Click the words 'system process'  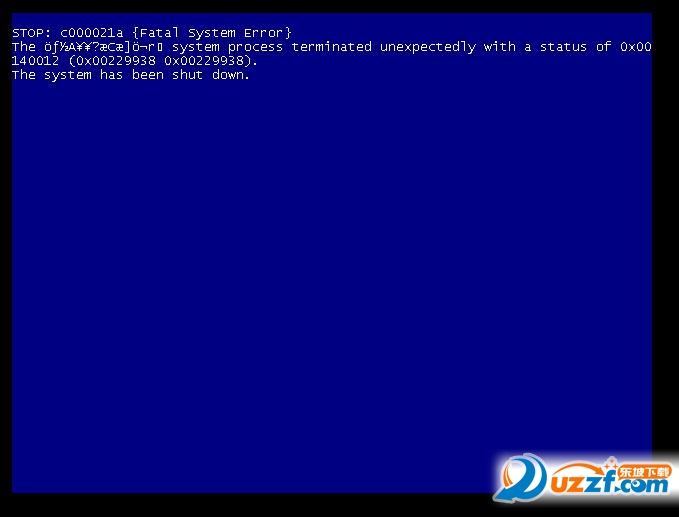coord(228,47)
